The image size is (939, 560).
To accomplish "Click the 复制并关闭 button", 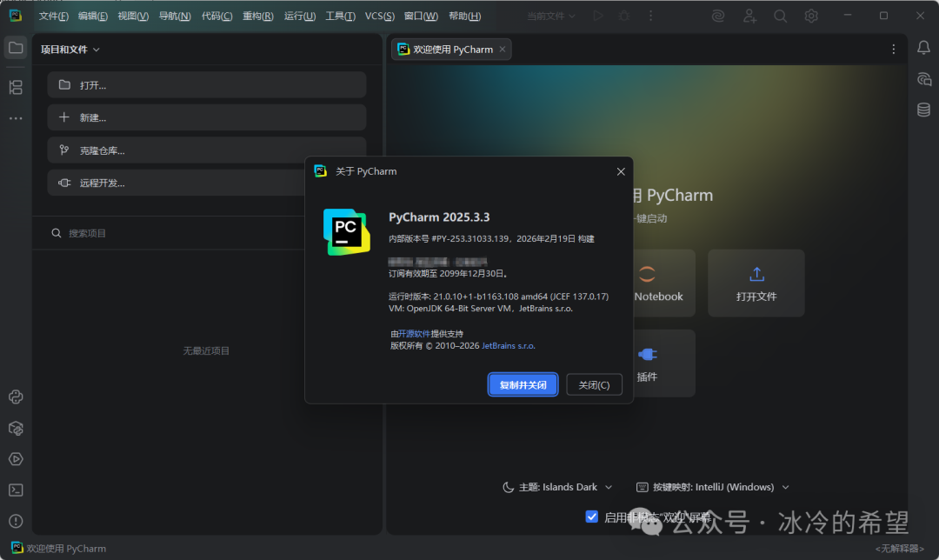I will point(523,384).
